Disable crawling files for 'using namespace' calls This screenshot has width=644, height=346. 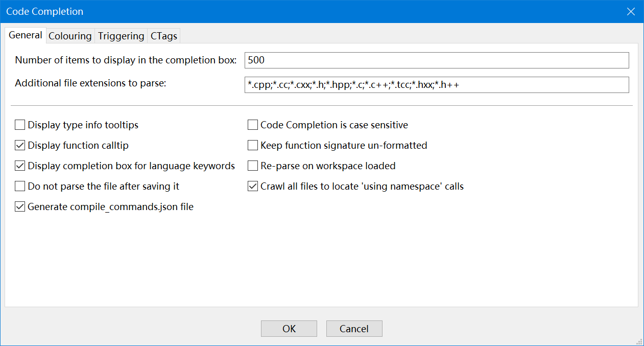pos(253,187)
